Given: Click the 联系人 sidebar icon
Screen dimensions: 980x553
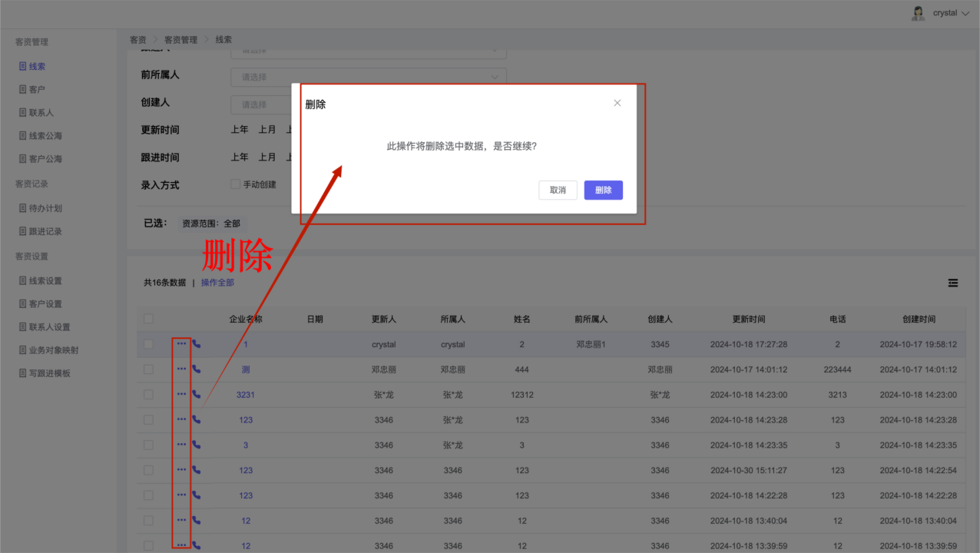Looking at the screenshot, I should coord(23,113).
